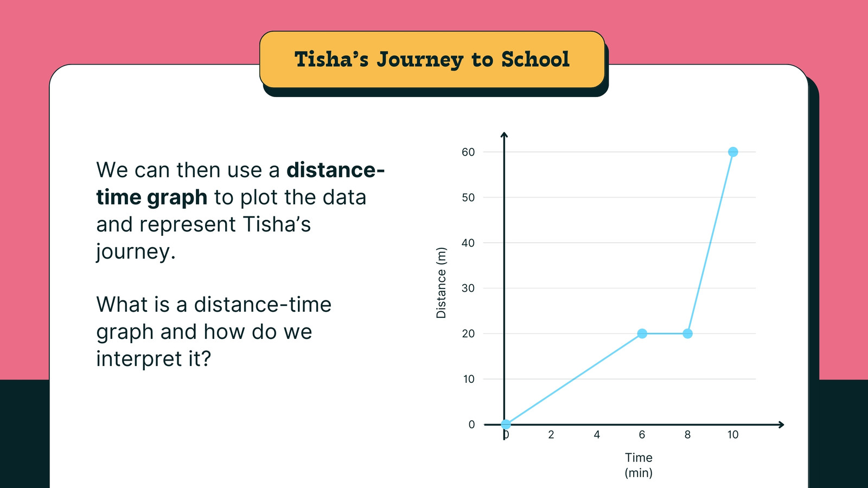Click the 30 label on the distance axis
This screenshot has width=868, height=488.
coord(468,288)
